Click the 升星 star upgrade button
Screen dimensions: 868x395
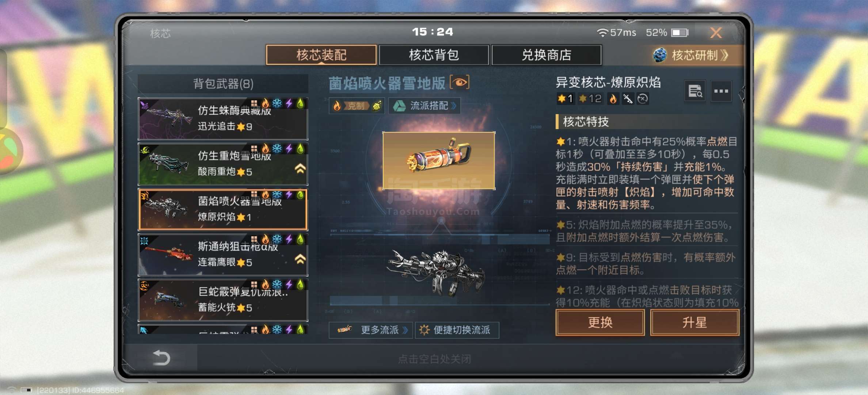[x=694, y=322]
